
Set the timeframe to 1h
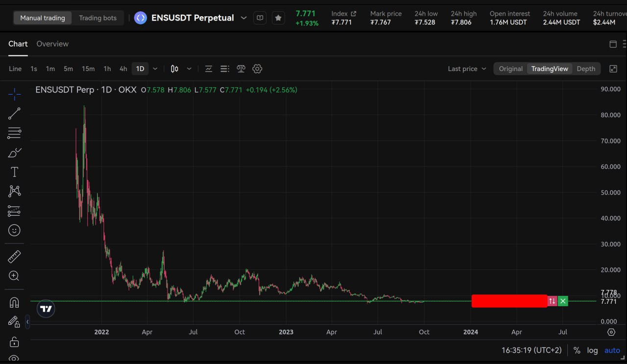pyautogui.click(x=107, y=69)
